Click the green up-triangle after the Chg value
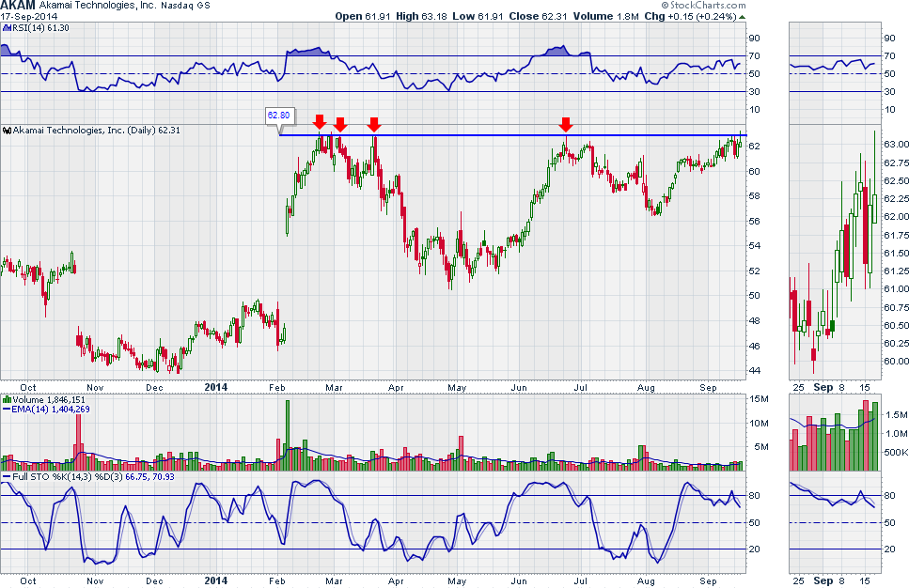Screen dimensions: 909x588 [743, 17]
